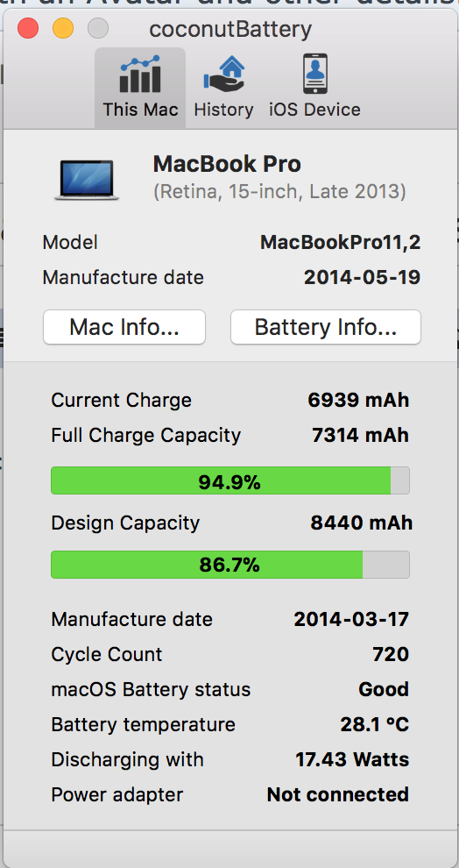The image size is (459, 868).
Task: Switch to the iOS Device phone icon
Action: pos(314,74)
